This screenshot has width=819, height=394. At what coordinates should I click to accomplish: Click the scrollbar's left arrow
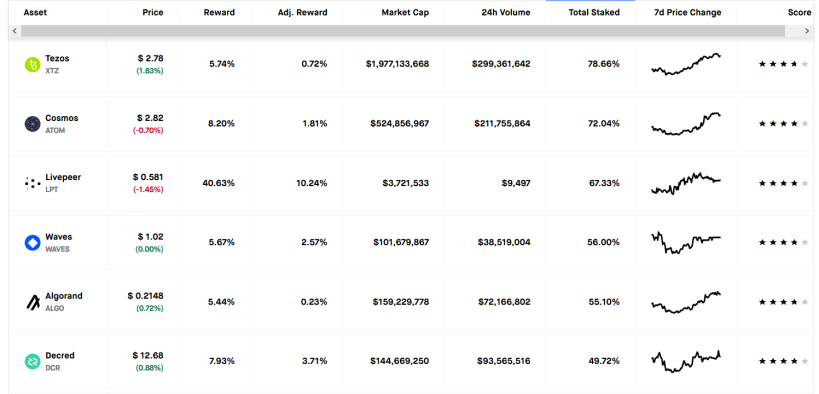click(x=15, y=31)
